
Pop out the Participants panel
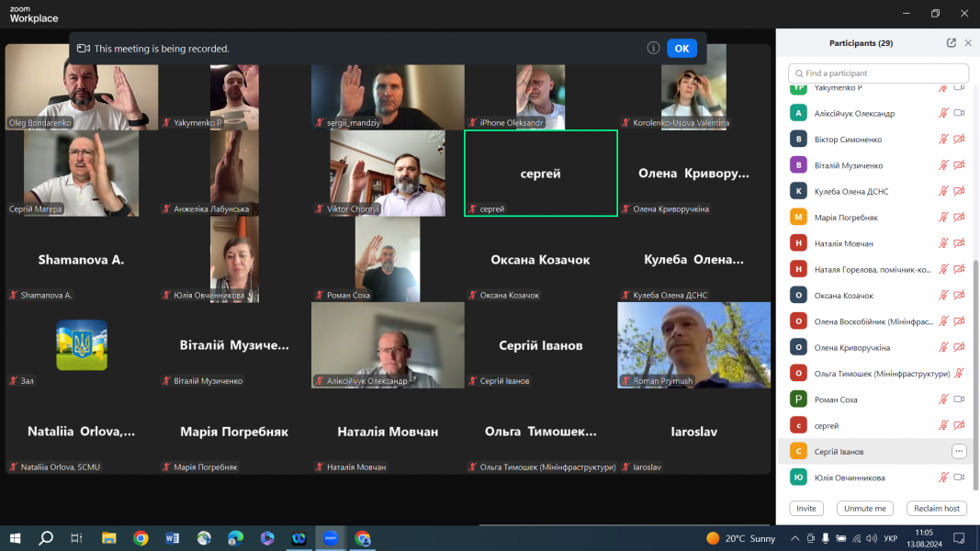952,43
